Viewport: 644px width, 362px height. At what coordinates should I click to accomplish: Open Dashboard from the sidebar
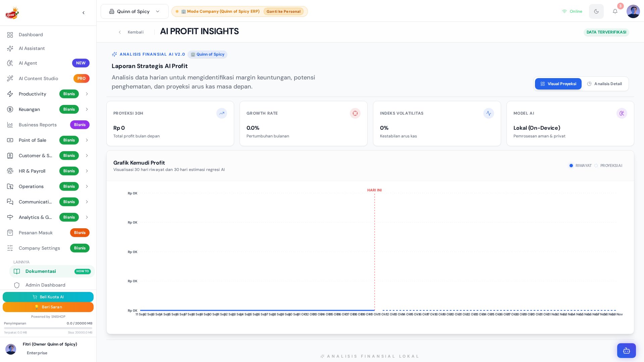pyautogui.click(x=48, y=35)
